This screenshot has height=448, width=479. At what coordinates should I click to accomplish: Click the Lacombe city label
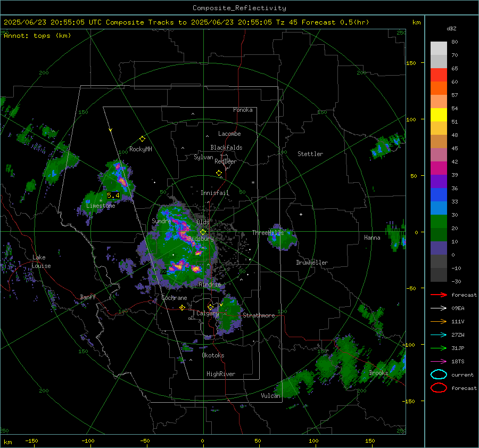(229, 134)
